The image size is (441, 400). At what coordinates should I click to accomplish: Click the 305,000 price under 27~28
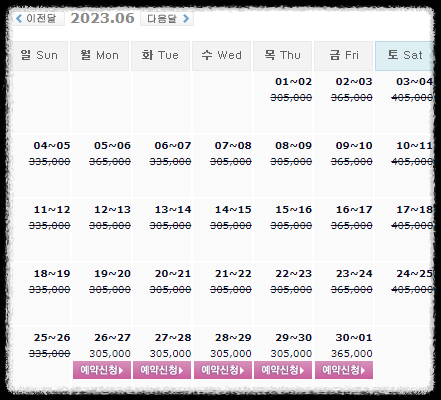[x=170, y=353]
